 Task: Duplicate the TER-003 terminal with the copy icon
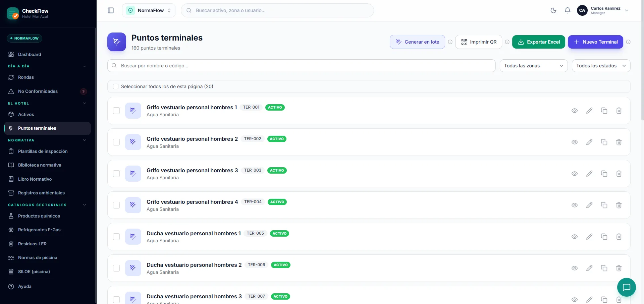[604, 174]
